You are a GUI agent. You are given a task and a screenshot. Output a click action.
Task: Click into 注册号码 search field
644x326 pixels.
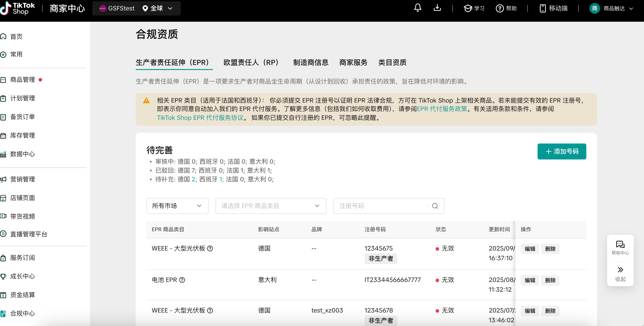tap(380, 206)
